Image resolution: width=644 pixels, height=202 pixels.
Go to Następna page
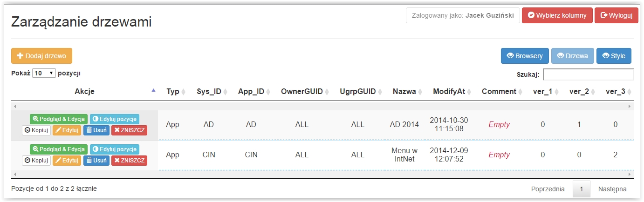point(612,189)
